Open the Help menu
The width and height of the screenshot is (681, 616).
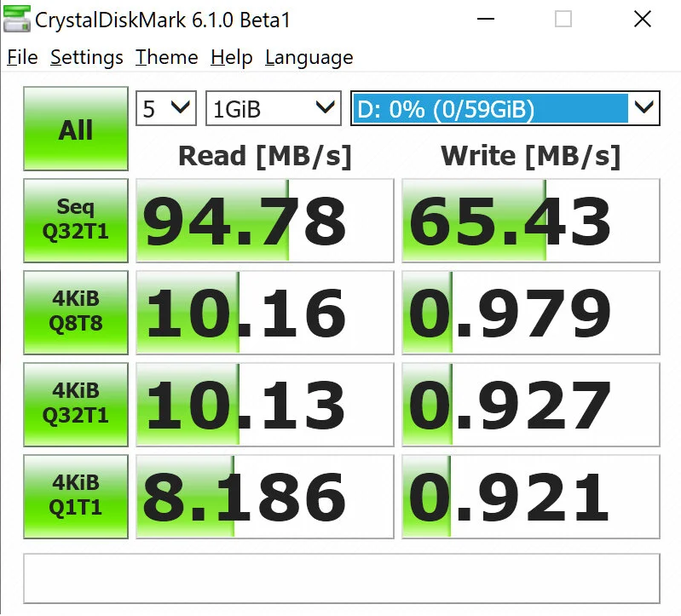[232, 58]
